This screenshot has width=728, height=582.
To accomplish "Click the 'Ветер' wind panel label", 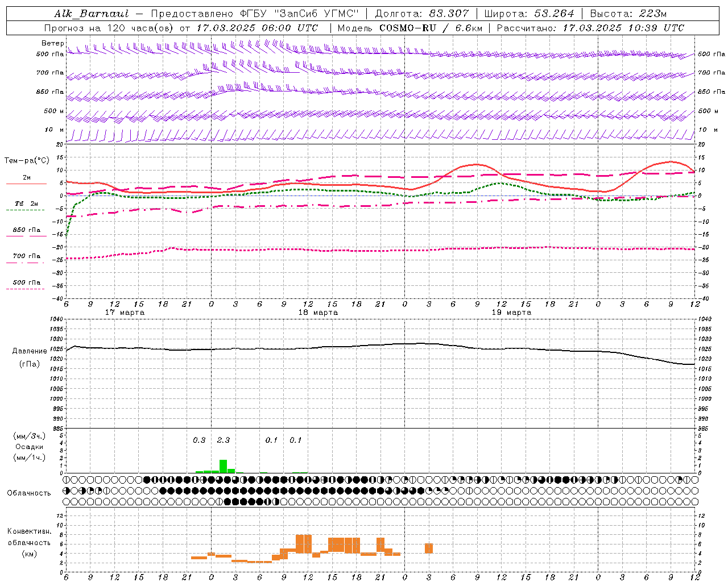I will pos(53,43).
